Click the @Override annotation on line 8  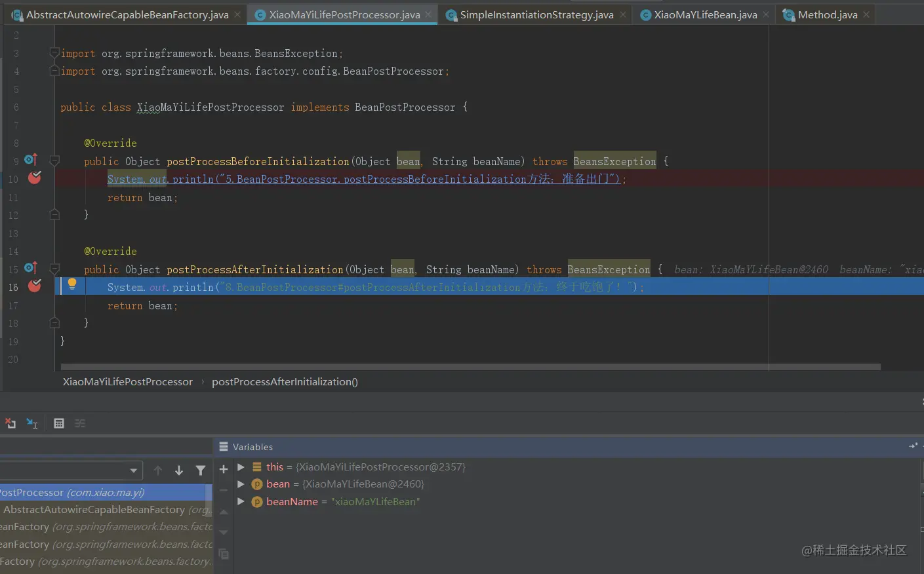[x=110, y=143]
